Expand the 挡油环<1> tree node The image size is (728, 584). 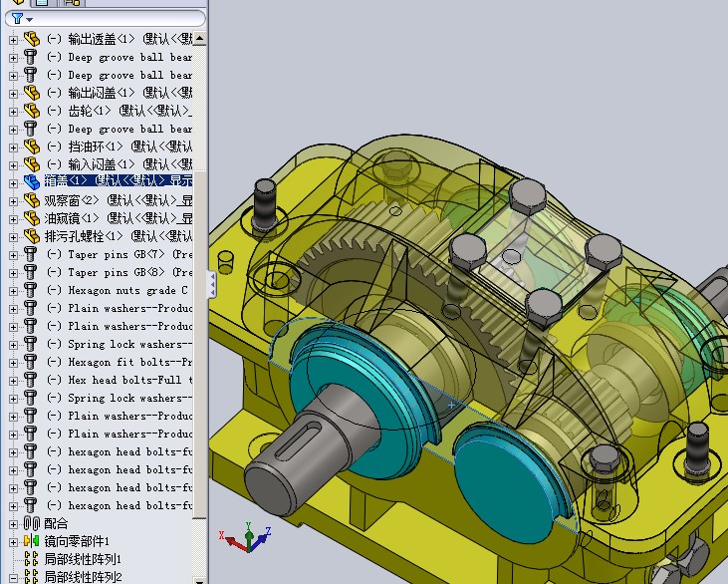14,147
